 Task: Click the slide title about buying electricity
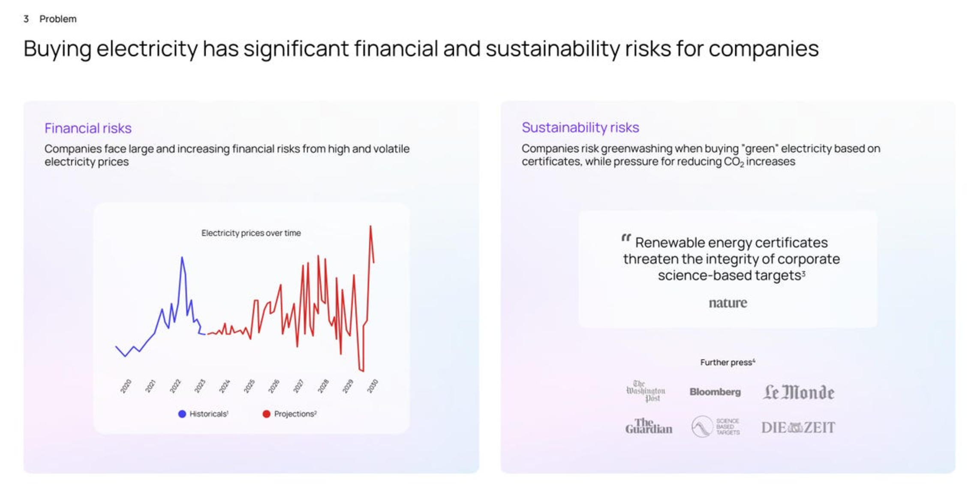(421, 48)
